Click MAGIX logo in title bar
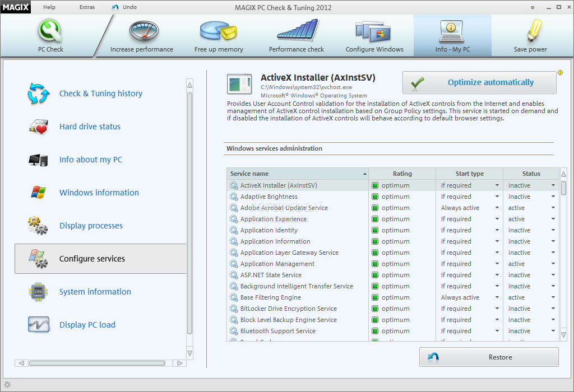This screenshot has width=574, height=392. click(x=15, y=7)
